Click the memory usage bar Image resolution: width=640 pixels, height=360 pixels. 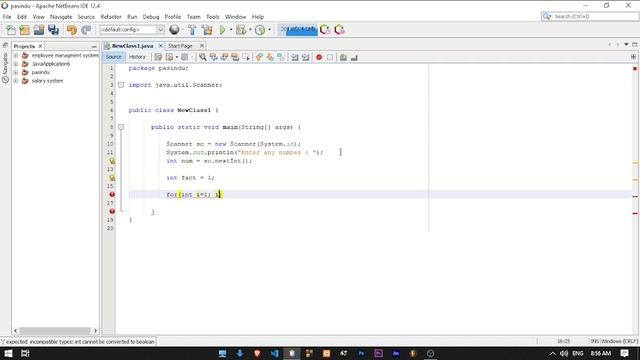pyautogui.click(x=298, y=30)
